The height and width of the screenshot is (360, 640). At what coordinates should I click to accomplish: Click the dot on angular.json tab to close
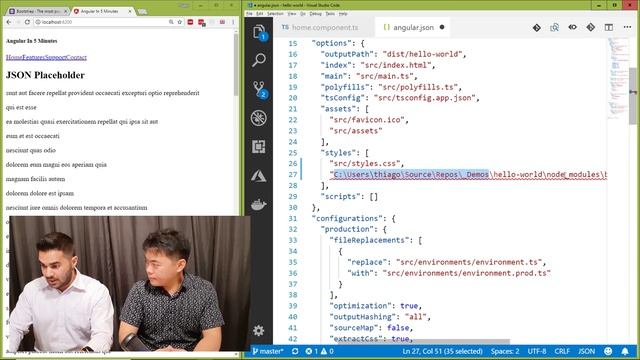442,27
